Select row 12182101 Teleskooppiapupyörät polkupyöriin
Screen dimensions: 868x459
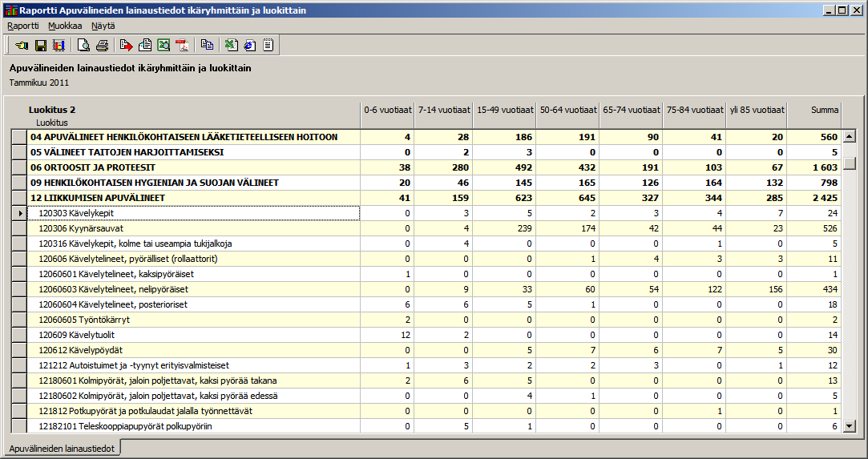click(194, 426)
